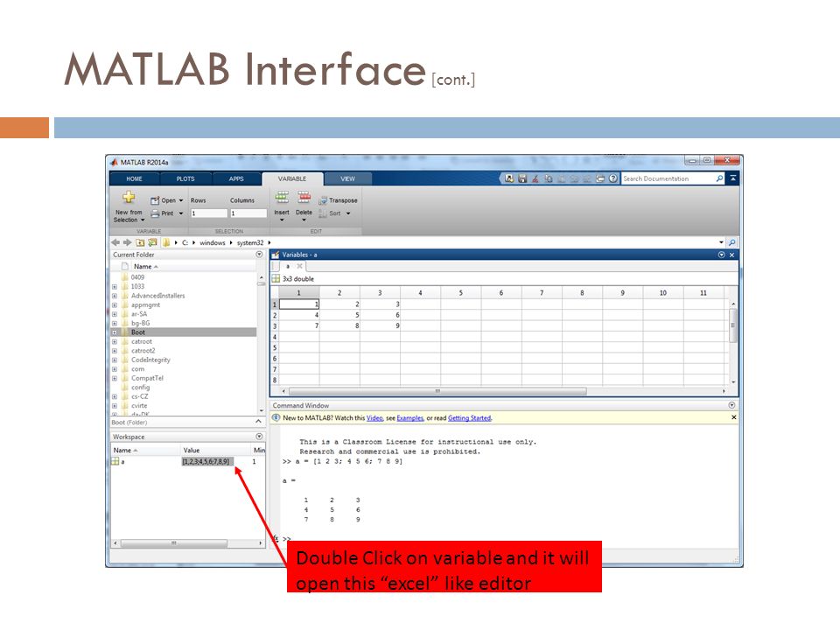Close the Variables editor panel
This screenshot has height=630, width=840.
(731, 255)
